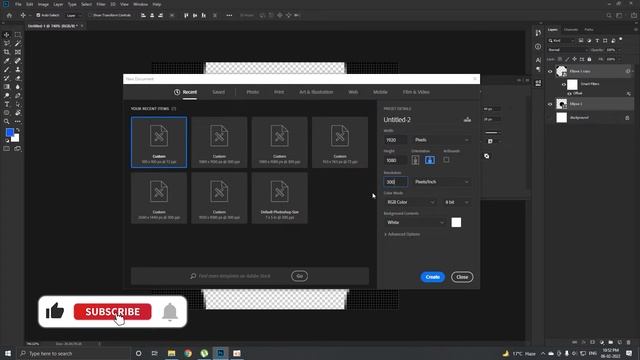This screenshot has height=360, width=640.
Task: Click the lock icon on Background layer
Action: (627, 118)
